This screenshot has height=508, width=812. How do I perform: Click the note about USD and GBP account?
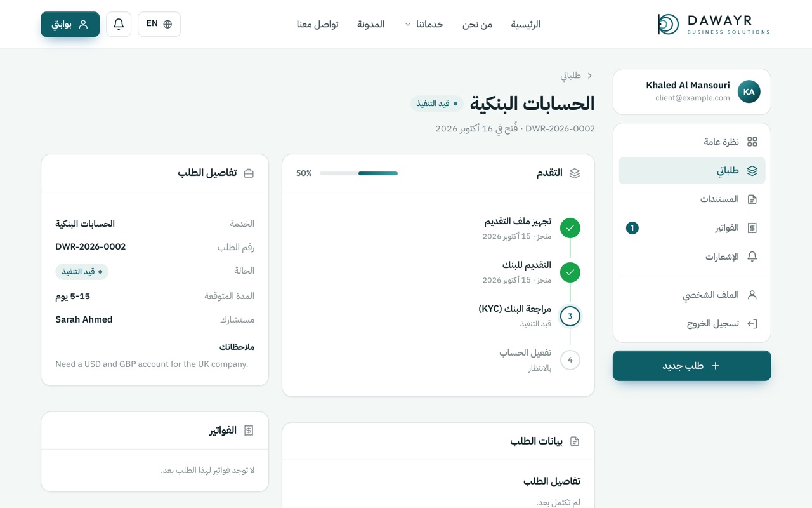pos(152,364)
